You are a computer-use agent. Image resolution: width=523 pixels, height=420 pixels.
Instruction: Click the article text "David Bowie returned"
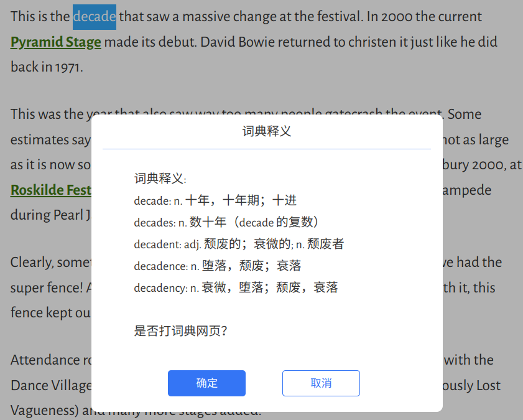click(266, 42)
